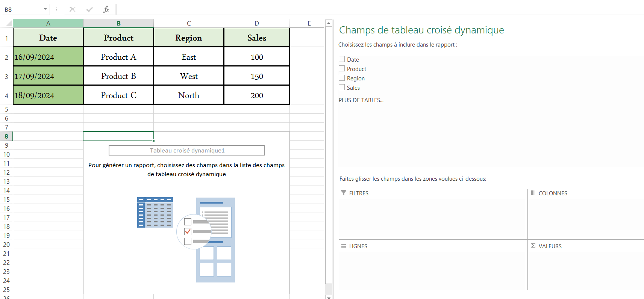Screen dimensions: 644x299
Task: Select column A header
Action: point(48,23)
